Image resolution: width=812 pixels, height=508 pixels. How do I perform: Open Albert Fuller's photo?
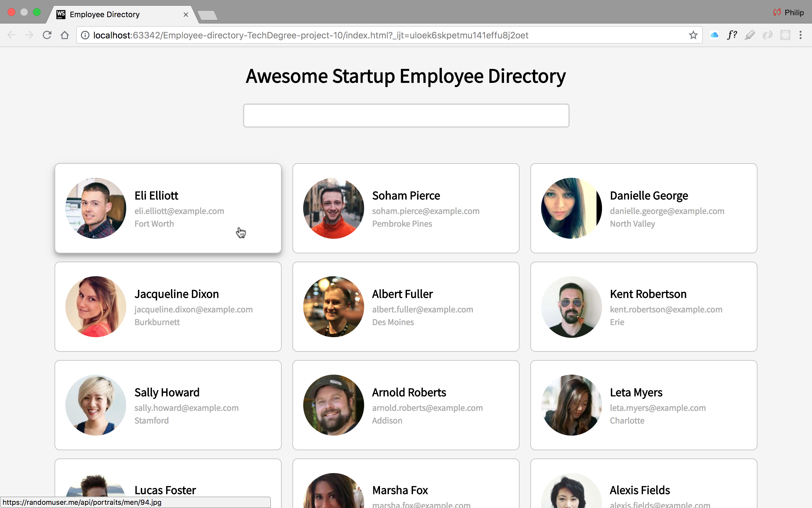point(334,307)
